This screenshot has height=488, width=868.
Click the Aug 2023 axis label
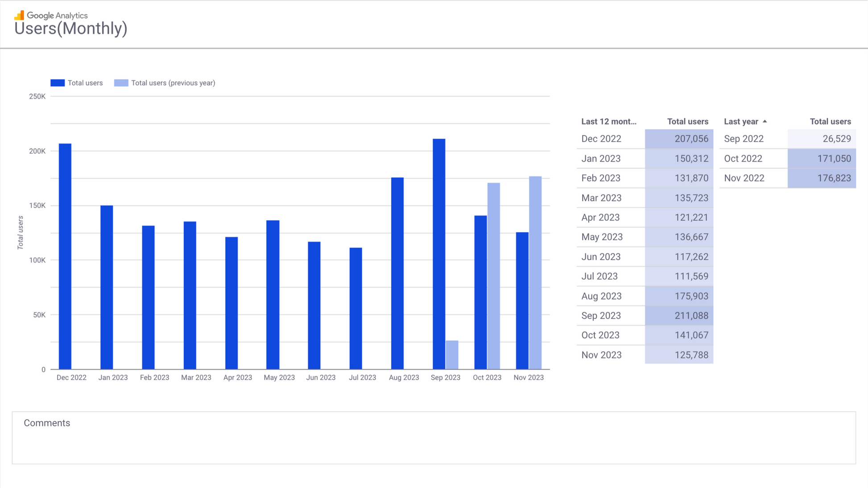(x=404, y=378)
